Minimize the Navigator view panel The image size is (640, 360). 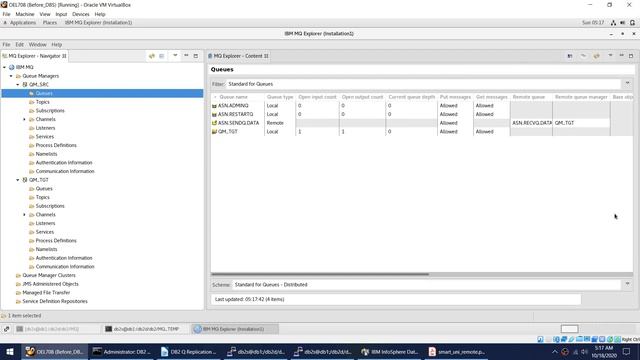click(x=186, y=56)
